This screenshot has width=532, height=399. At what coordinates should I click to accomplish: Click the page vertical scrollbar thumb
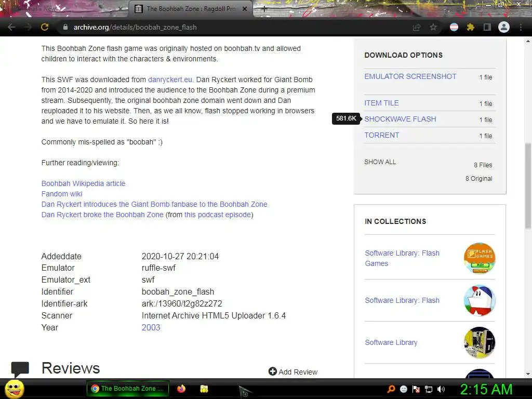[x=528, y=186]
